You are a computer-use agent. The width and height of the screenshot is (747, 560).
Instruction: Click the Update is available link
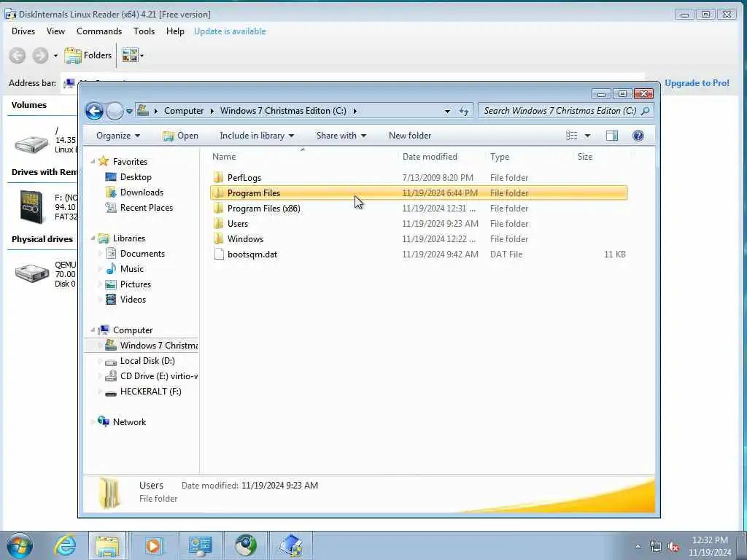click(x=230, y=31)
